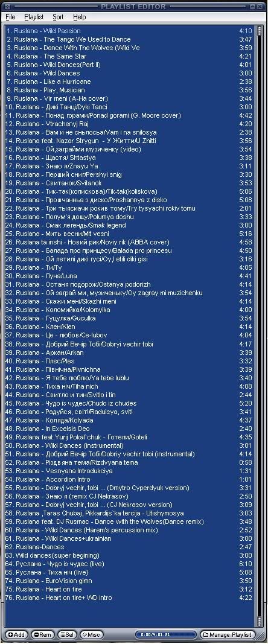Select track 74 EuroVision gimn
Screen dimensions: 268x644
click(130, 581)
